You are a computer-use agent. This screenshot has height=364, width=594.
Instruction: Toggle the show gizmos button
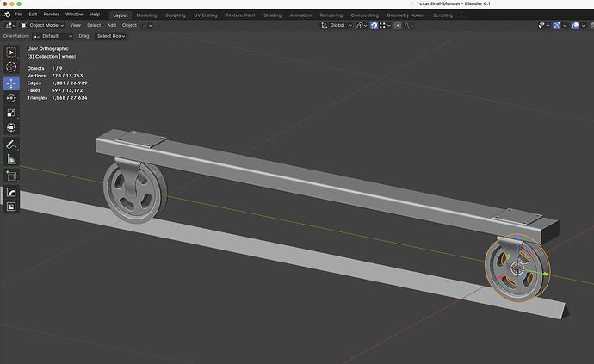tap(556, 25)
